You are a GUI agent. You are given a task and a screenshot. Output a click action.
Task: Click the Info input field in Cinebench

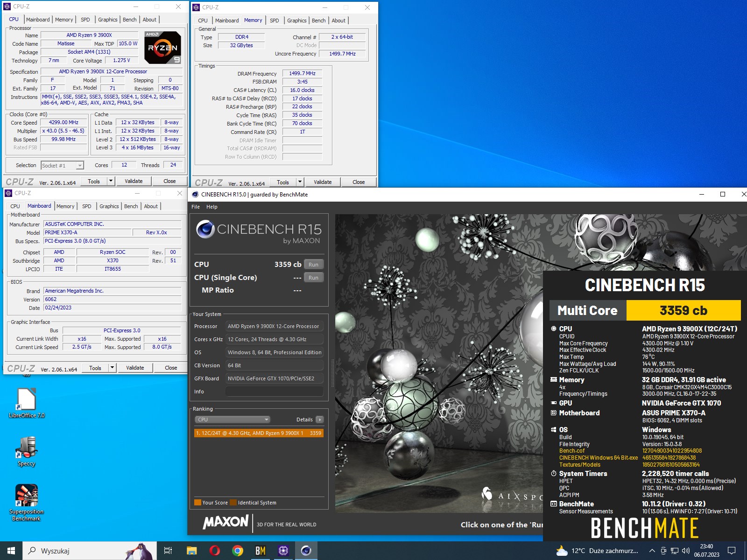[275, 392]
